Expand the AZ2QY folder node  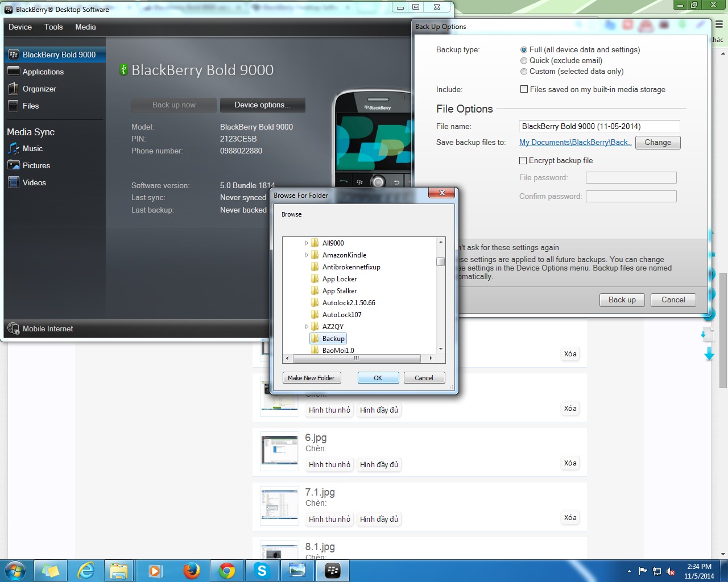click(307, 327)
